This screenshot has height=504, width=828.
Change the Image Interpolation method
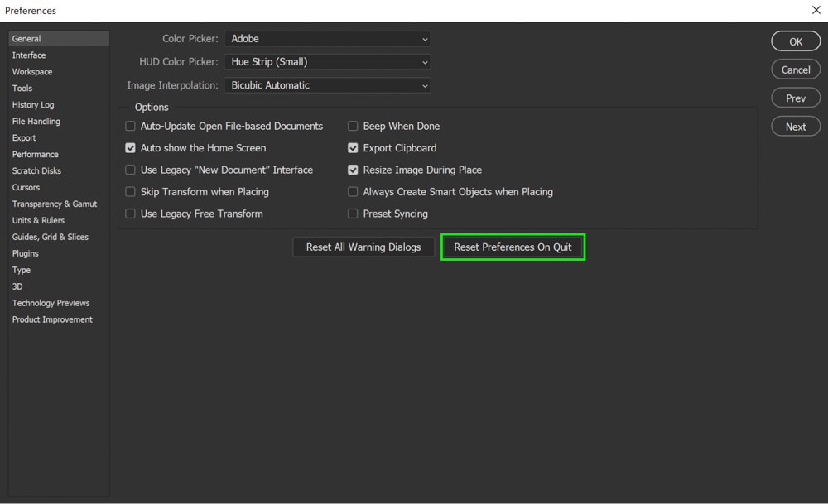tap(327, 84)
